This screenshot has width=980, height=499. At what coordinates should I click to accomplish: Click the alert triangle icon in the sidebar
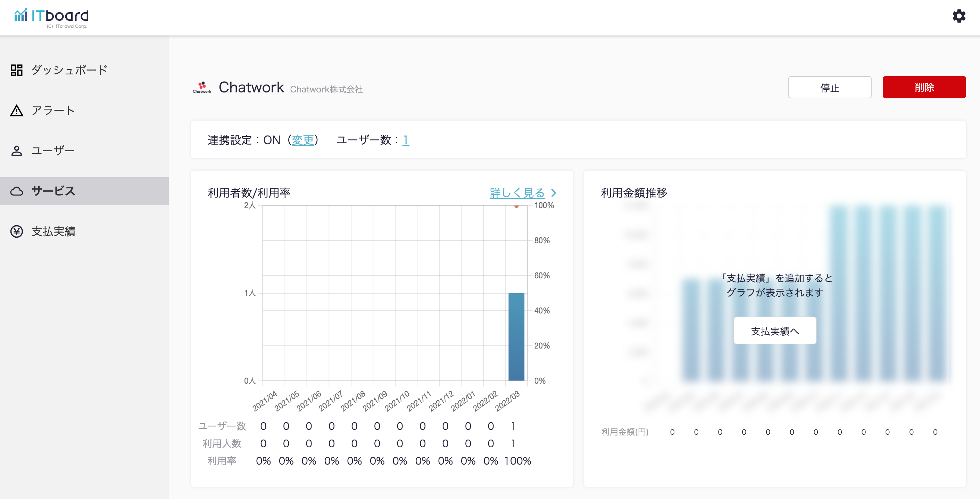point(16,111)
